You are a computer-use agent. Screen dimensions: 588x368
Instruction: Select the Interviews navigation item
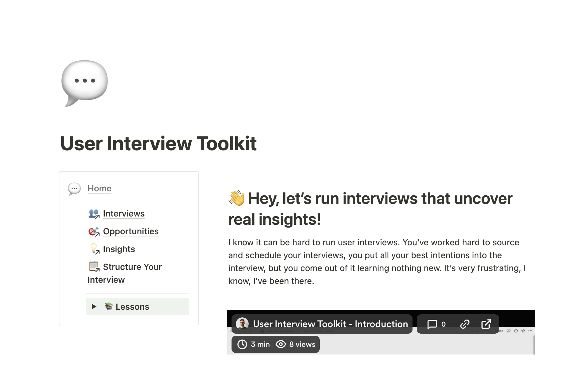pyautogui.click(x=124, y=213)
